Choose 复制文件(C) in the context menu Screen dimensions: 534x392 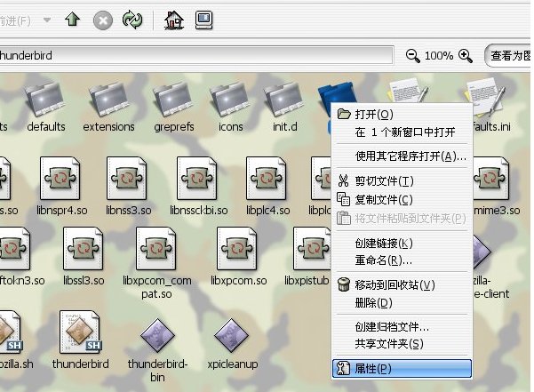(402, 200)
